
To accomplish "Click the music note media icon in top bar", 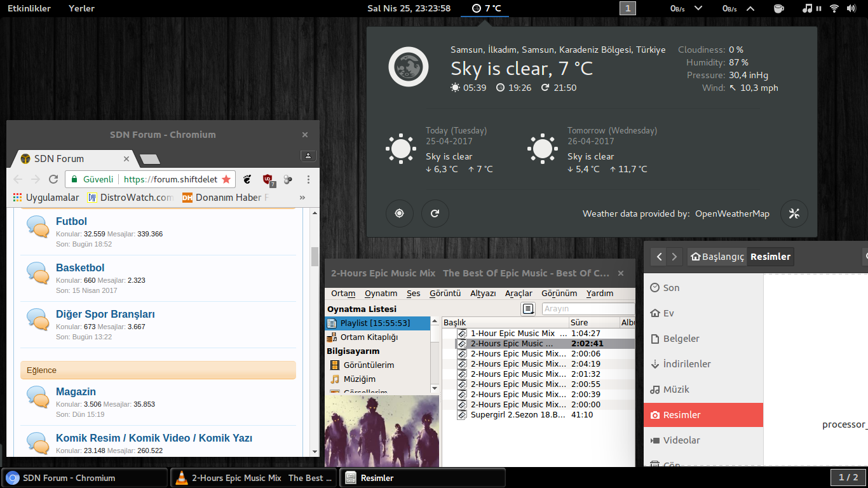I will point(808,8).
